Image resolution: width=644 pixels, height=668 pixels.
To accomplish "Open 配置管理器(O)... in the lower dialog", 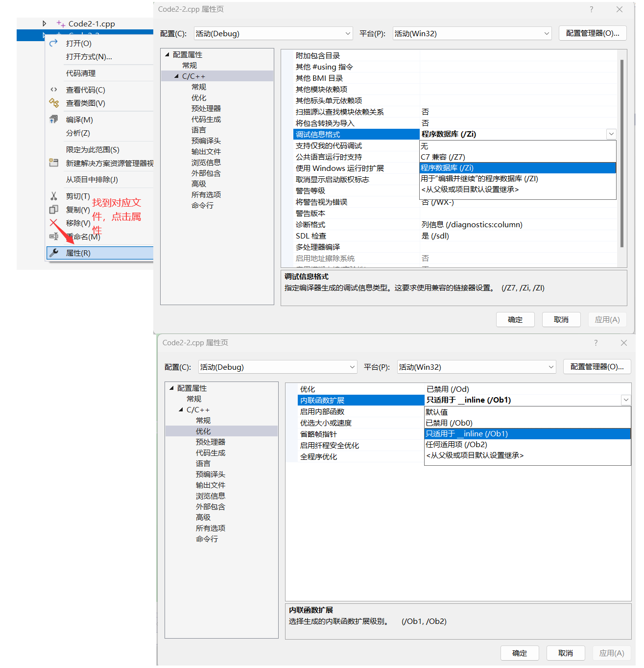I will 597,366.
